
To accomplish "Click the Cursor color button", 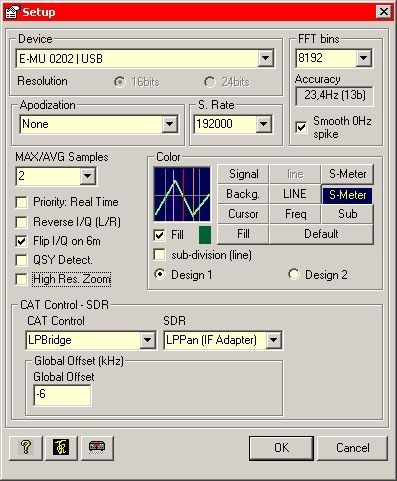I will [x=243, y=214].
